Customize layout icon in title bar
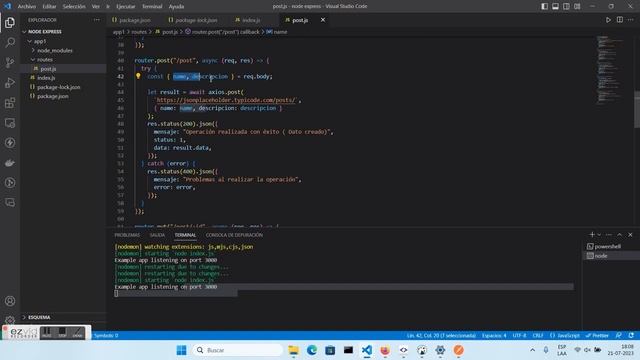The image size is (640, 360). click(577, 6)
